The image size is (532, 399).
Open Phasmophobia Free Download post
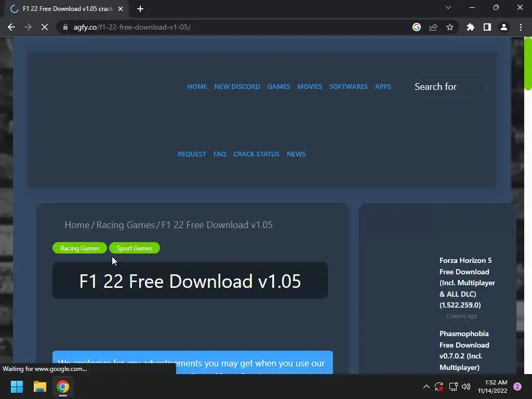464,351
